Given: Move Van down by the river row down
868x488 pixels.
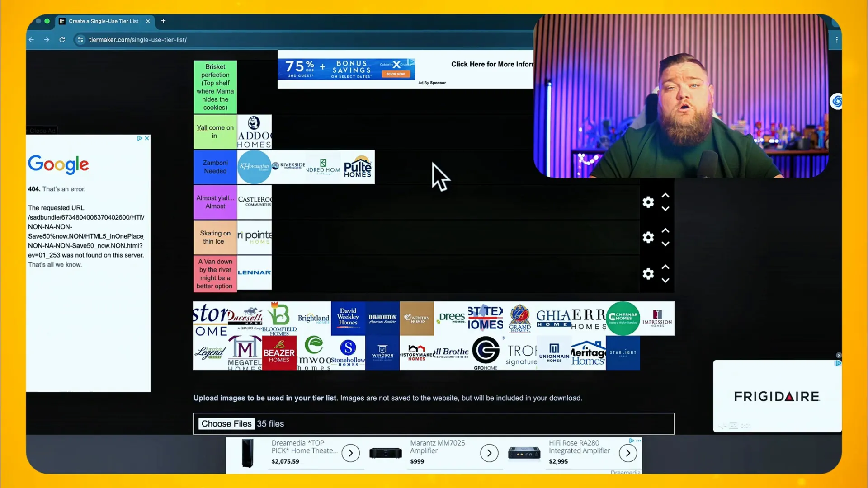Looking at the screenshot, I should coord(665,280).
